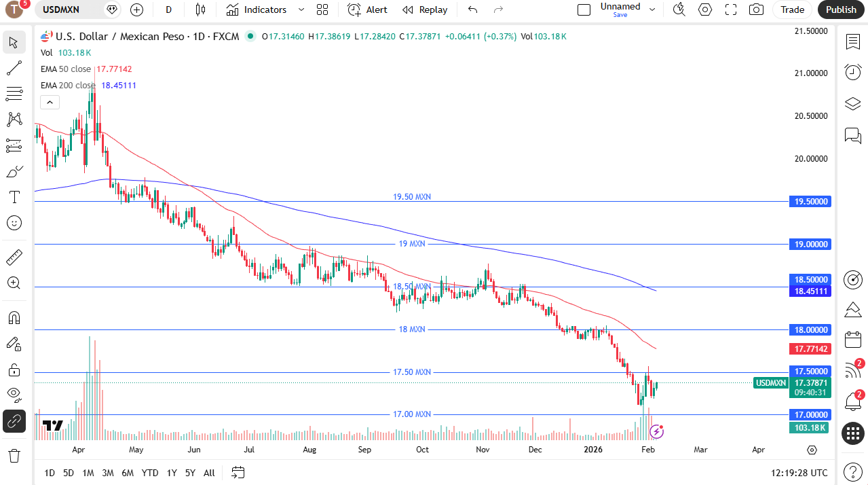Change the D timeframe interval

tap(168, 10)
